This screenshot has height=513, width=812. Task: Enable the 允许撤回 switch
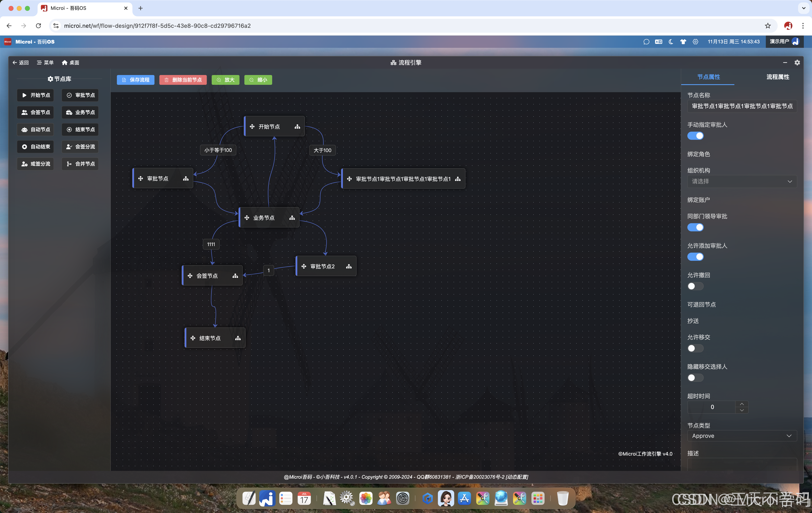point(695,286)
